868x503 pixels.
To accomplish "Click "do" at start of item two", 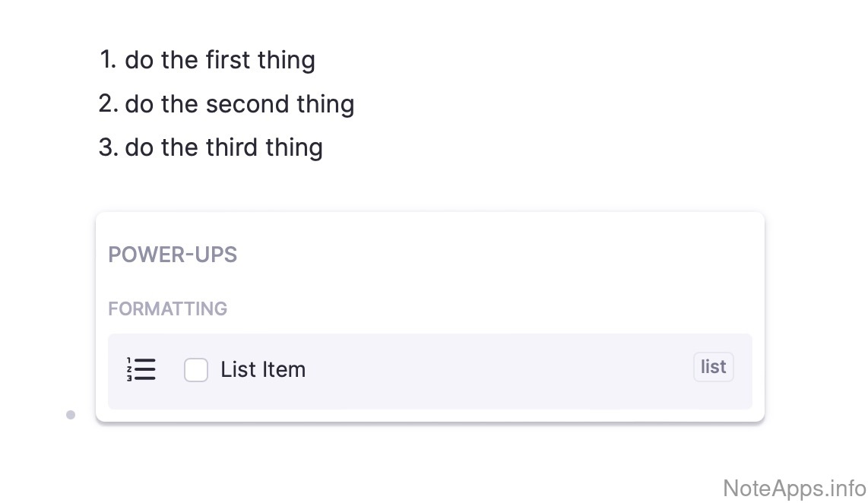I will coord(139,104).
